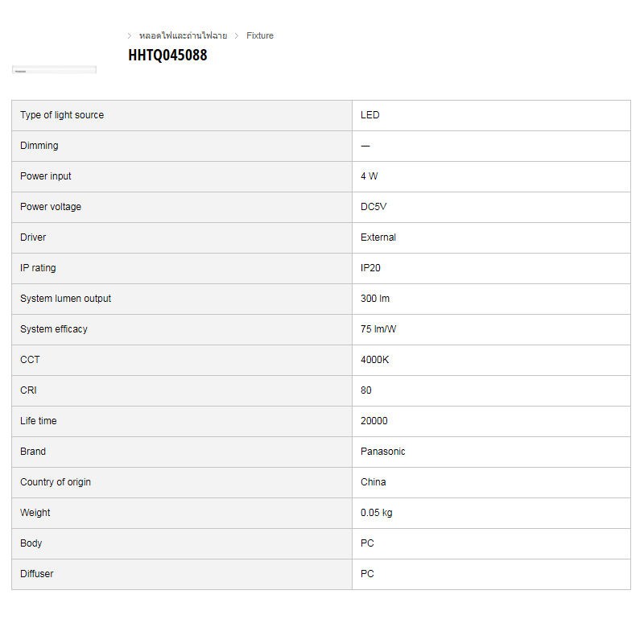Click the Life time value 20000
The image size is (644, 644).
click(x=374, y=421)
